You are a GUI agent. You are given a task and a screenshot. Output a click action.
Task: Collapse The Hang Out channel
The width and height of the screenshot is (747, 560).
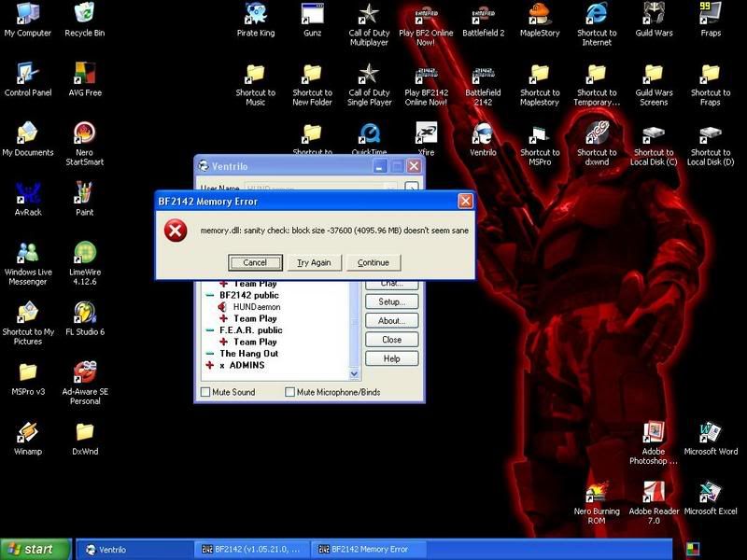[x=209, y=354]
